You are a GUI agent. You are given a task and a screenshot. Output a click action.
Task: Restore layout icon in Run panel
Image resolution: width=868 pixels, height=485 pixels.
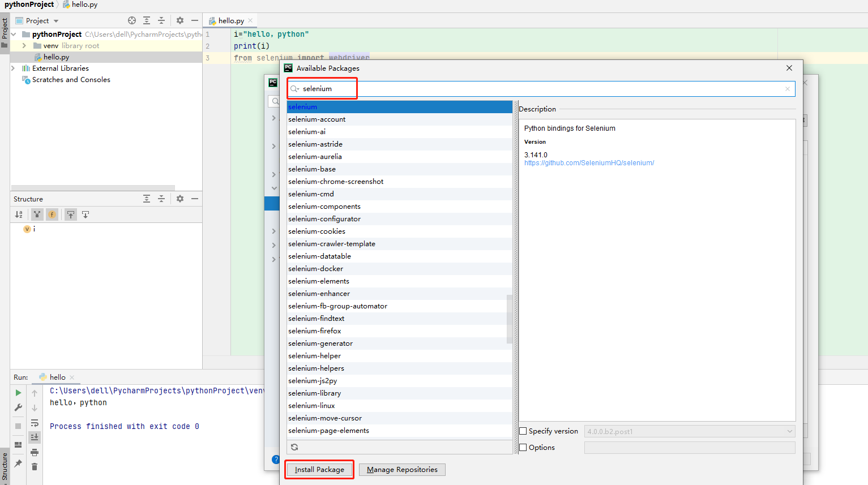(x=18, y=445)
